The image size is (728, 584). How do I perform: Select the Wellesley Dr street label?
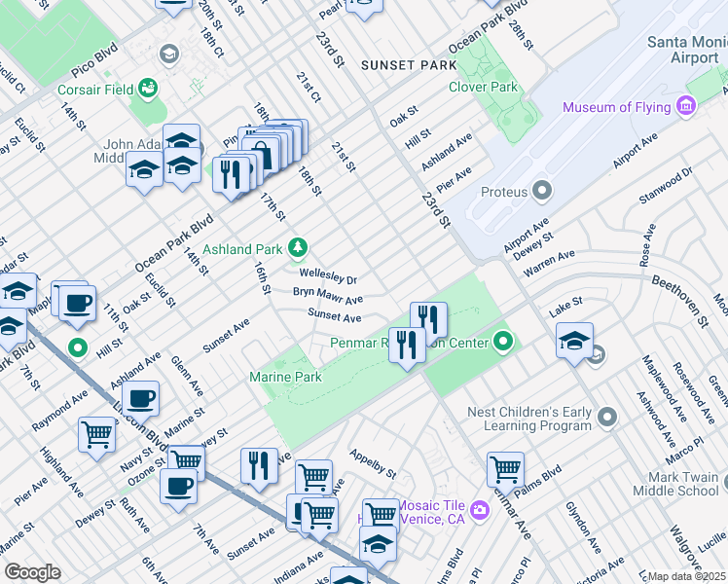click(328, 275)
